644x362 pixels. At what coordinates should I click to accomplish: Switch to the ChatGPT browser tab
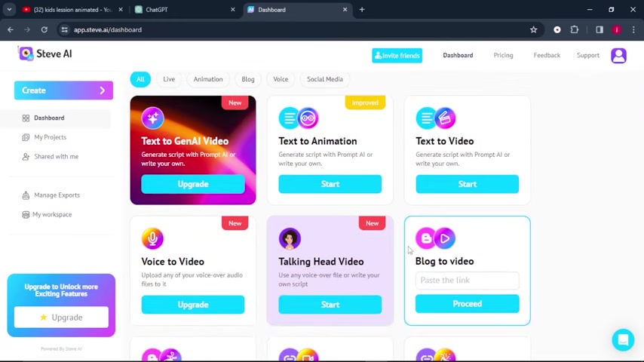pos(185,10)
